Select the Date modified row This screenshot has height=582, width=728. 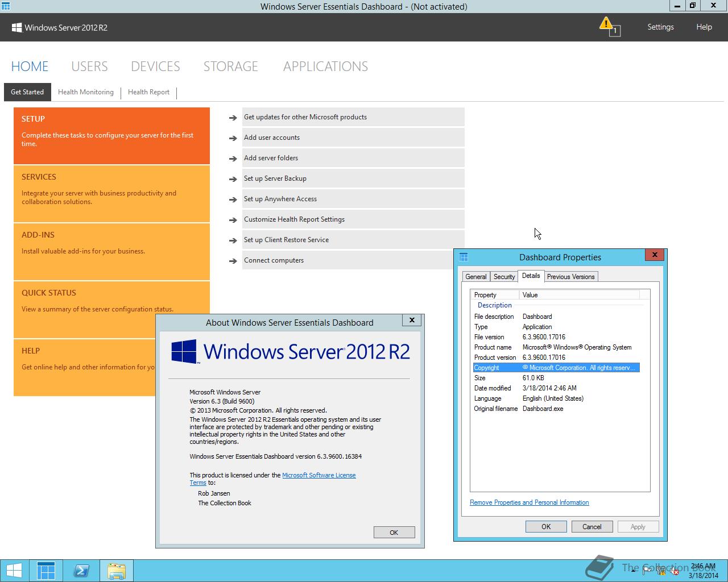tap(556, 388)
